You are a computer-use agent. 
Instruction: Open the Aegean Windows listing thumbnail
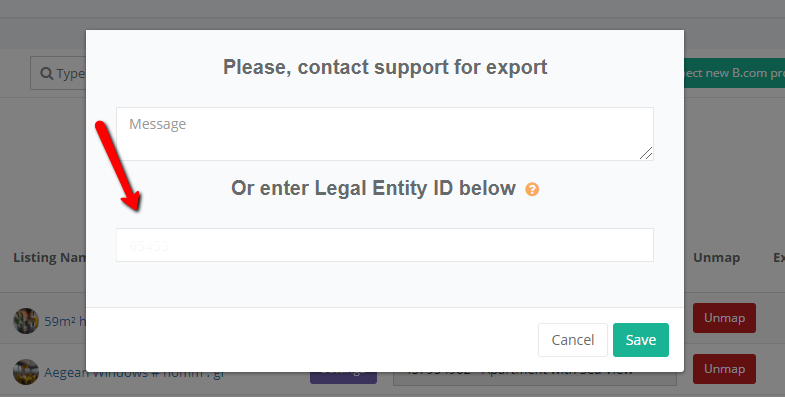coord(26,372)
